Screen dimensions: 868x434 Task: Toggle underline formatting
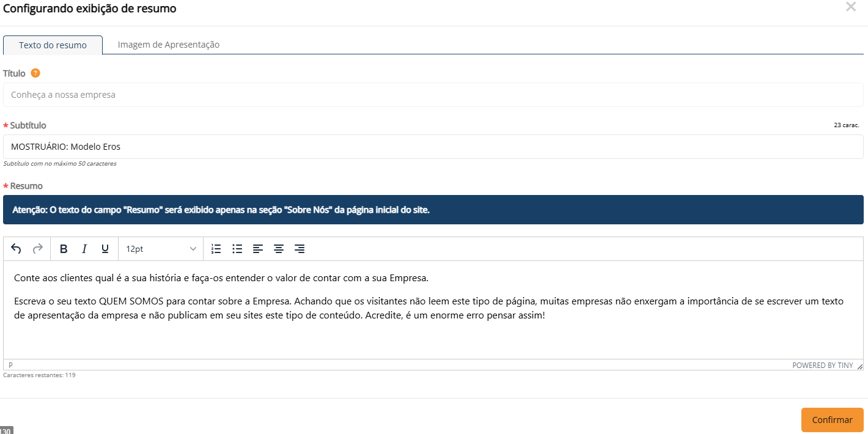105,249
